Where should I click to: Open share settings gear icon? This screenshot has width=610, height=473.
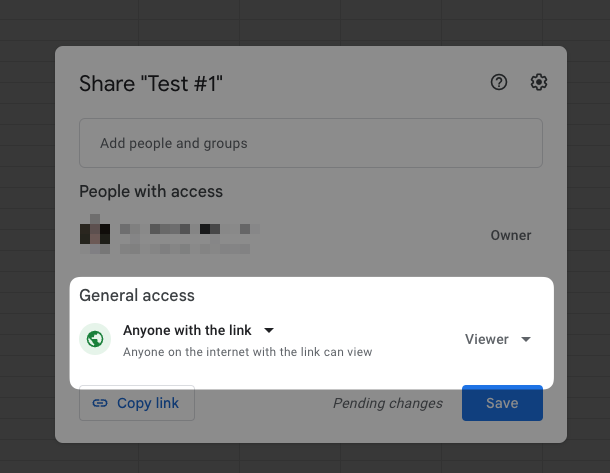point(539,83)
